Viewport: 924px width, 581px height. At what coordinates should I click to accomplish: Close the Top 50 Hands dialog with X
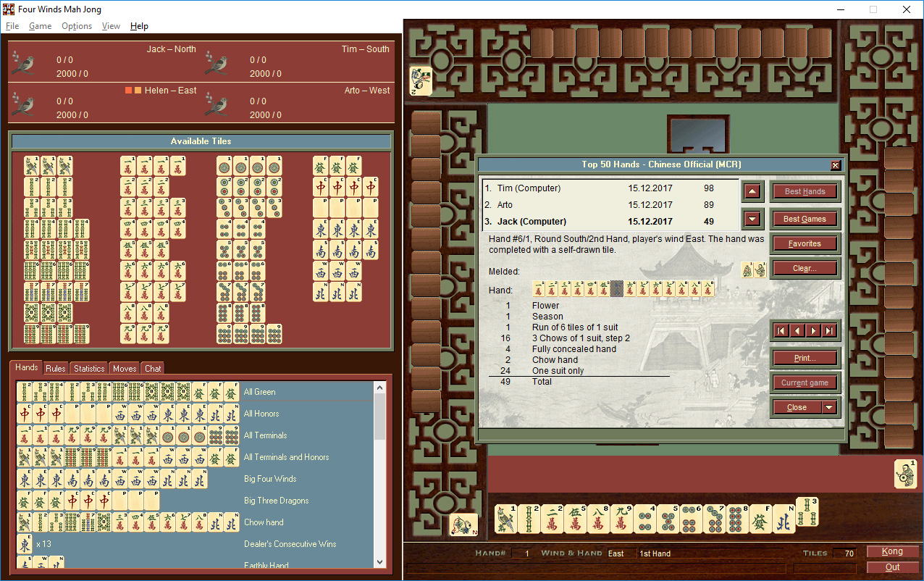pos(835,165)
